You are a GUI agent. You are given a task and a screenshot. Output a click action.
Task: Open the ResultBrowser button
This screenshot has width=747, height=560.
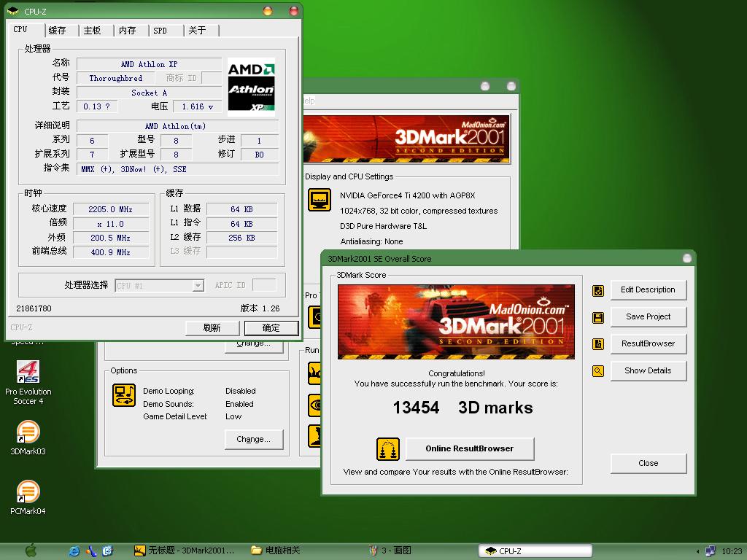coord(648,344)
